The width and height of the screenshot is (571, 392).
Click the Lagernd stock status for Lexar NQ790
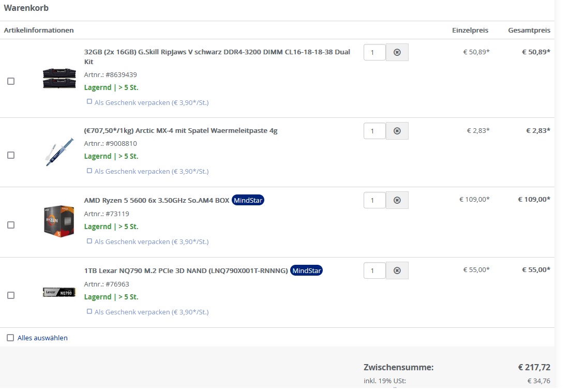coord(111,297)
